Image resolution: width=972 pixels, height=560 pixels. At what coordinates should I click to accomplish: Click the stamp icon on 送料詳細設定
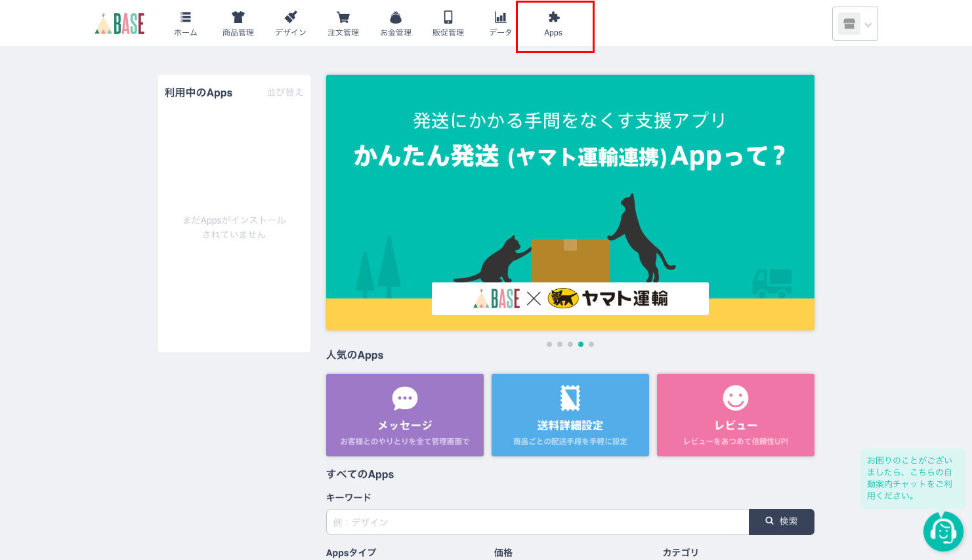tap(570, 398)
